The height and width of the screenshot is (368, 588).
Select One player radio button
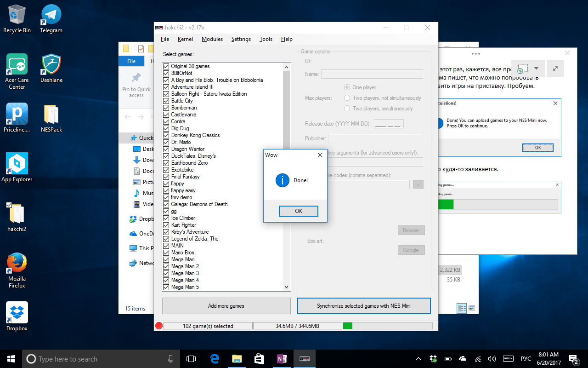[347, 87]
